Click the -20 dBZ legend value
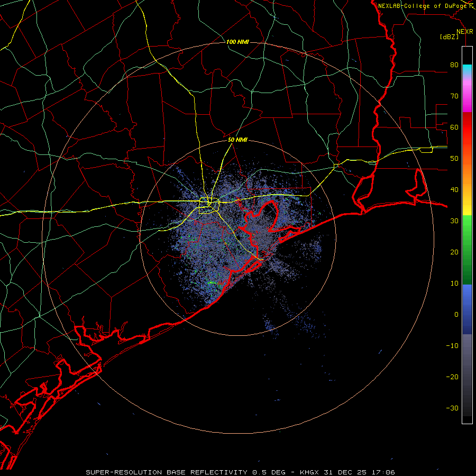 pos(452,377)
